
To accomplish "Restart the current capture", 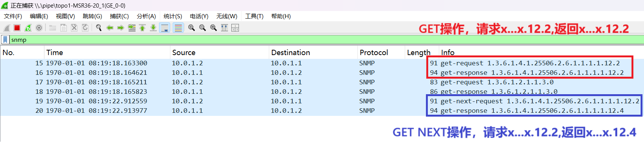I will click(x=28, y=28).
